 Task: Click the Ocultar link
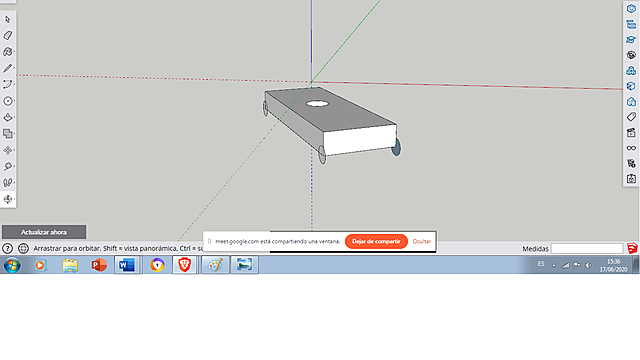click(x=422, y=241)
